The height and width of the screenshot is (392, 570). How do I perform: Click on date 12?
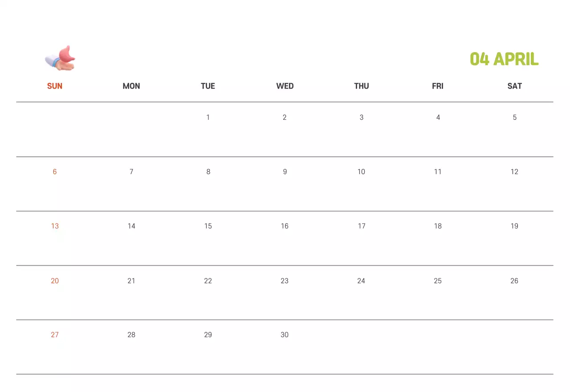point(514,172)
